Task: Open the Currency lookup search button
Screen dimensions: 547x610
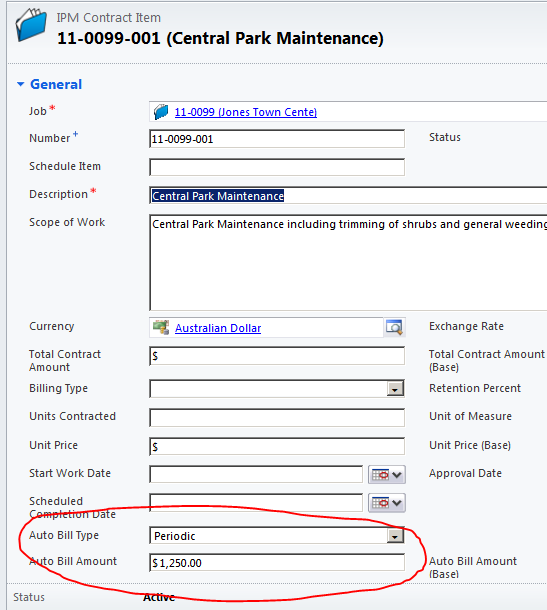Action: 394,327
